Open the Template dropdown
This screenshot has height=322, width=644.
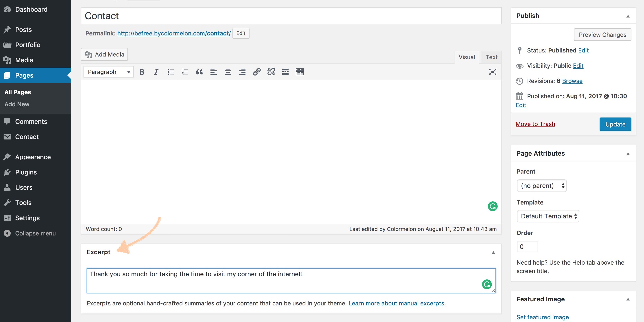pyautogui.click(x=548, y=216)
